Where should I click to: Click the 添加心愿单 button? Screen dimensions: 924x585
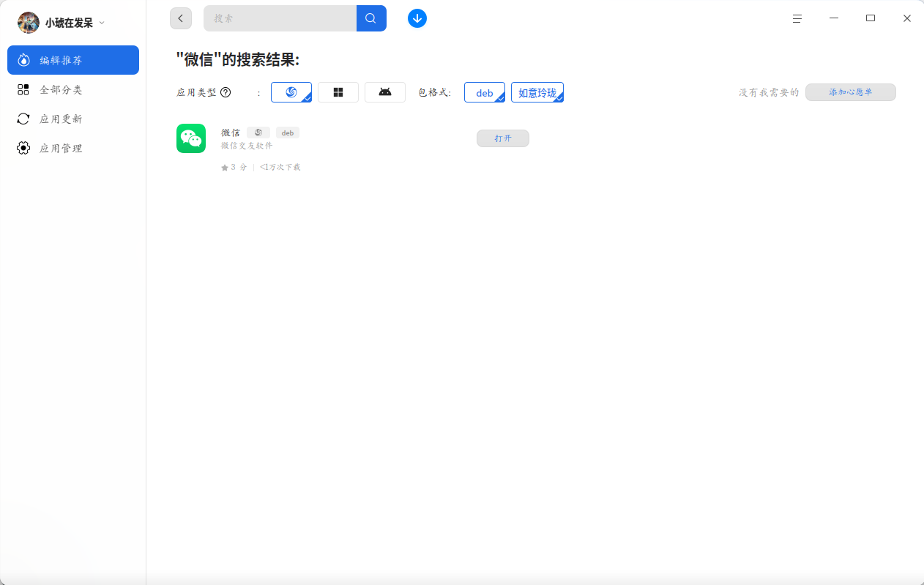coord(851,92)
